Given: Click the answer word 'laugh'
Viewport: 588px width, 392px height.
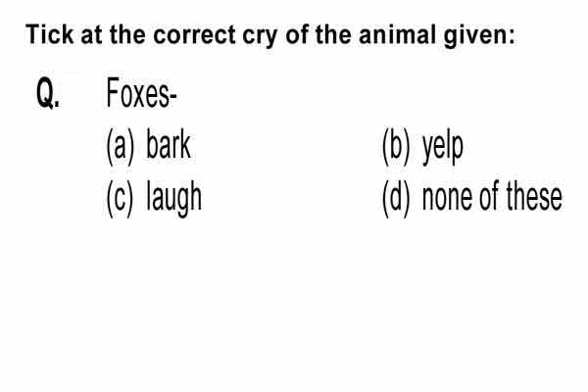Looking at the screenshot, I should tap(174, 199).
